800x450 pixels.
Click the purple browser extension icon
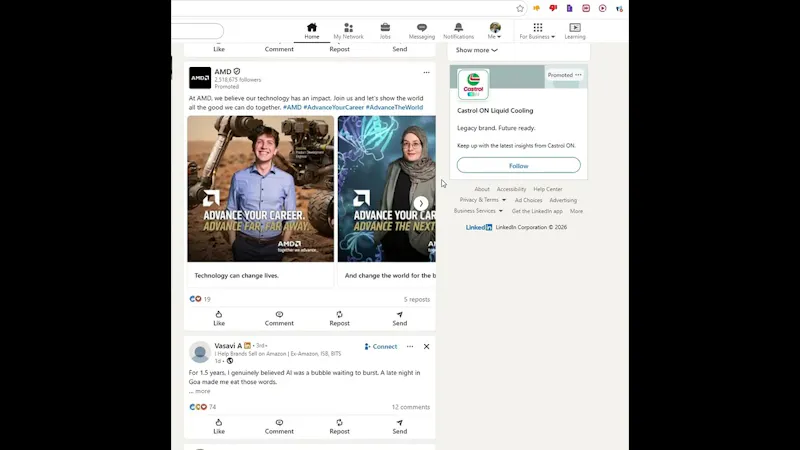coord(569,8)
